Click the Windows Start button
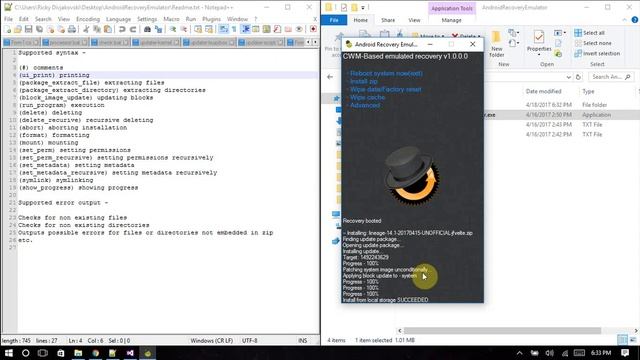The height and width of the screenshot is (360, 640). (x=8, y=353)
